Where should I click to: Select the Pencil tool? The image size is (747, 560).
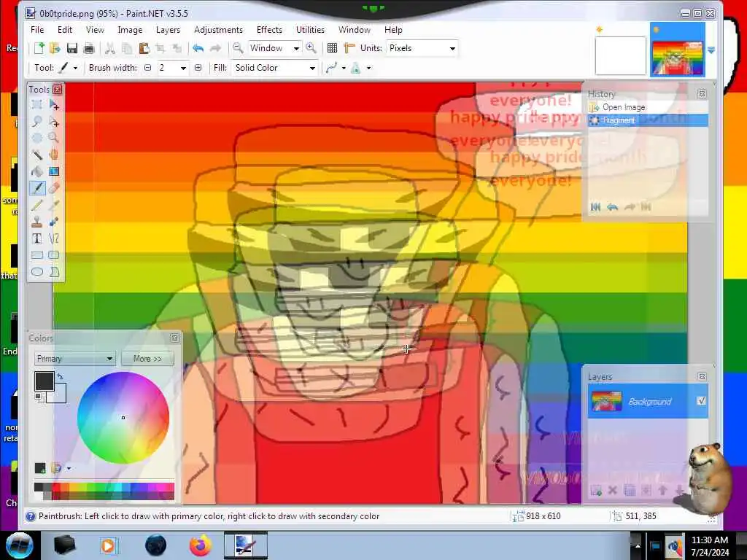(x=36, y=205)
